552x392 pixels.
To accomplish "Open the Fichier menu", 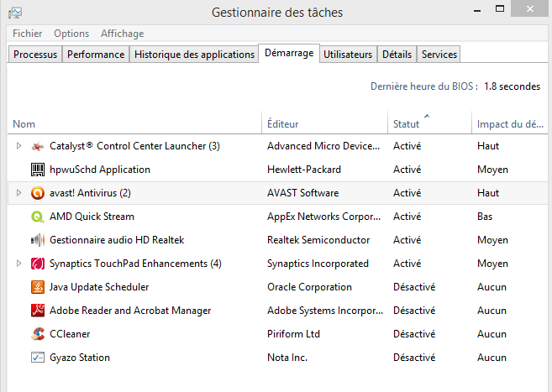I will tap(27, 34).
